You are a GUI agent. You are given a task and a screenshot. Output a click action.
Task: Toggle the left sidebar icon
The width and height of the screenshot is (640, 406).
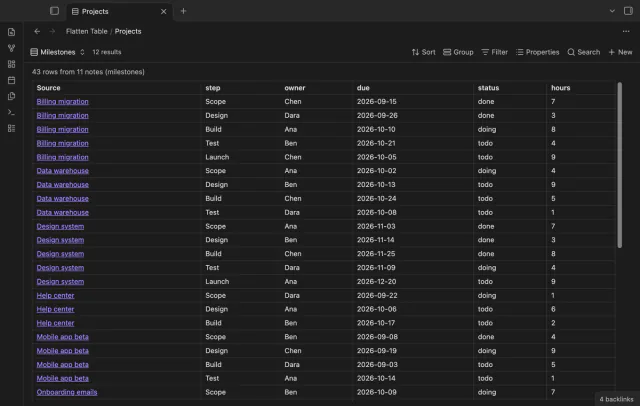54,11
